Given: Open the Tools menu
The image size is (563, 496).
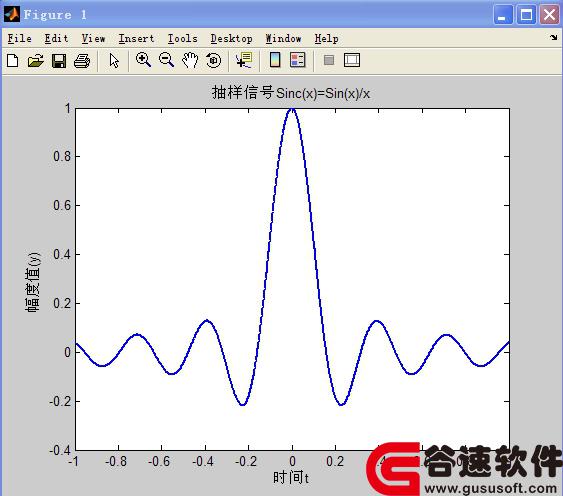Looking at the screenshot, I should [182, 38].
